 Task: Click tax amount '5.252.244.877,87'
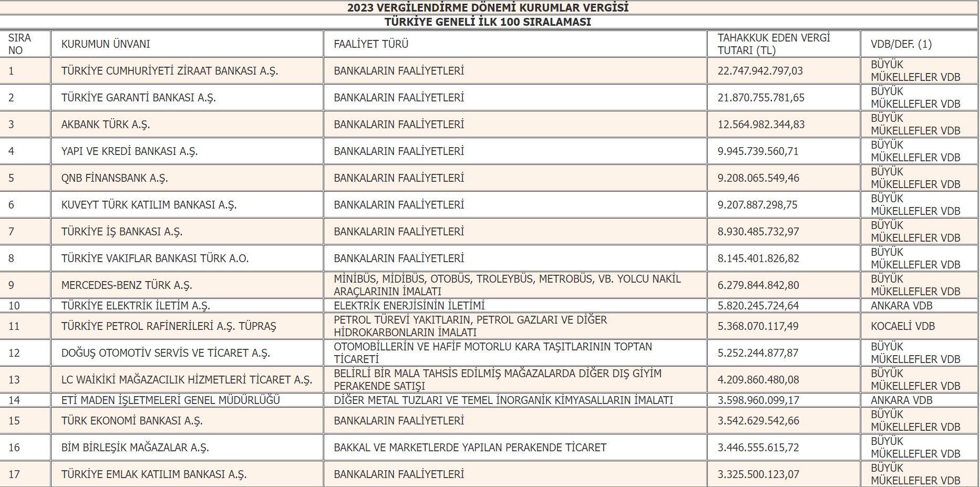tap(758, 353)
